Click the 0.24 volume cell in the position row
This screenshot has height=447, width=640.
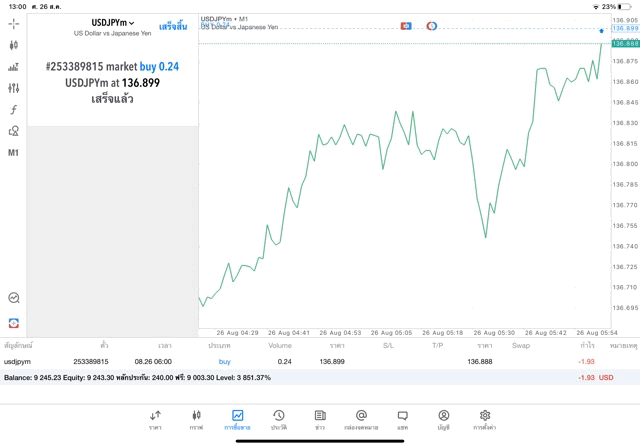tap(284, 362)
